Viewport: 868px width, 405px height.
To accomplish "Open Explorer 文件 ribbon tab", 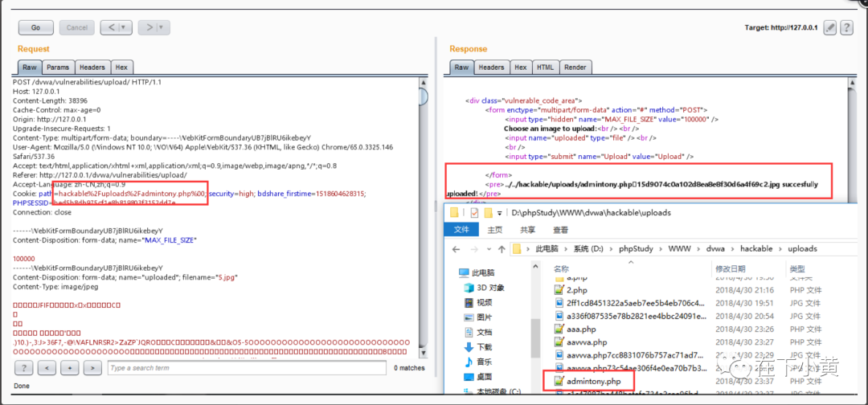I will click(x=461, y=229).
